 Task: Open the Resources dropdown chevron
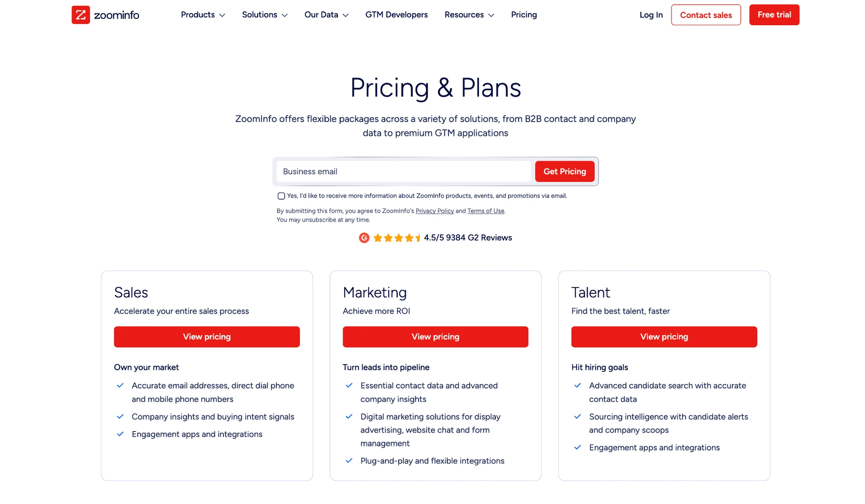pyautogui.click(x=491, y=15)
